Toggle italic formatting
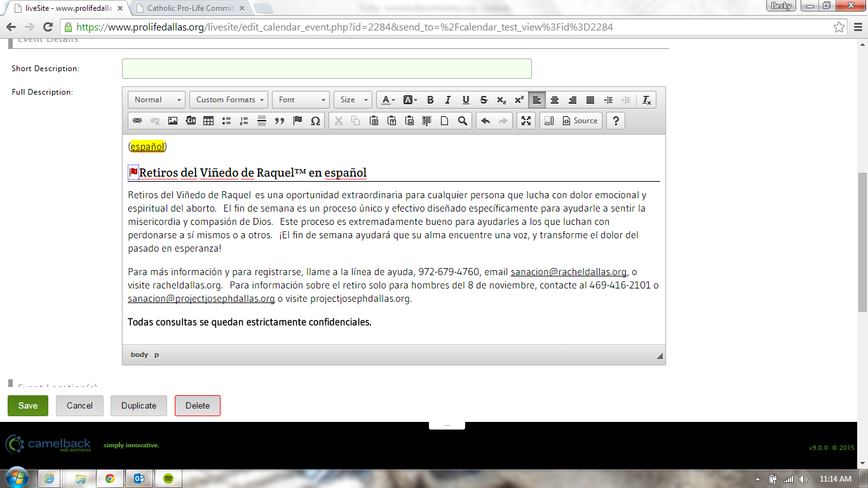Image resolution: width=868 pixels, height=488 pixels. (x=448, y=100)
